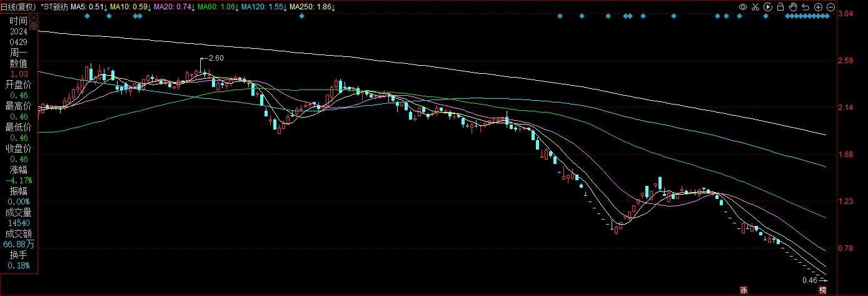868x296 pixels.
Task: Open the 日线(复权) period selector
Action: 19,7
